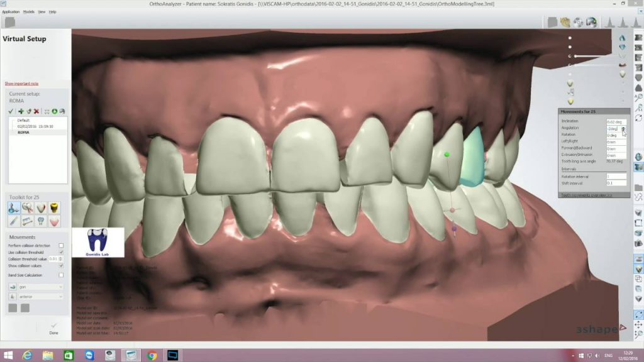Click the 'Show important note' link

(x=21, y=83)
